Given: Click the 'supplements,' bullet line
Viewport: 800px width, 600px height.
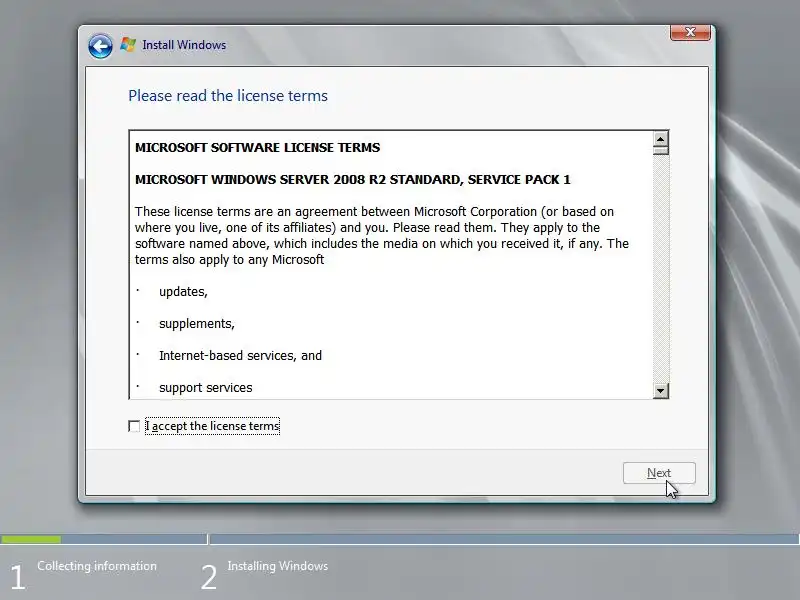Looking at the screenshot, I should click(x=197, y=324).
